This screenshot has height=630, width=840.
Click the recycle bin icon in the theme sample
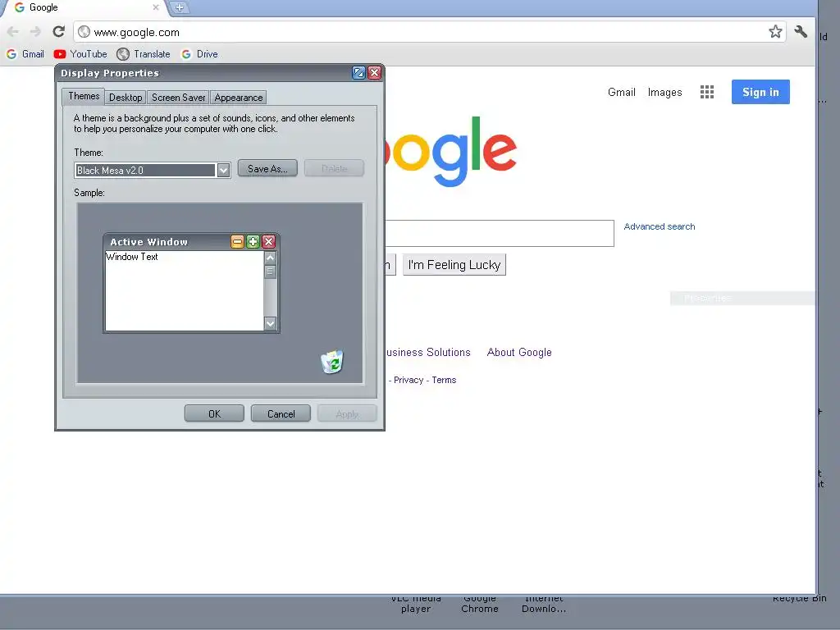click(x=332, y=362)
